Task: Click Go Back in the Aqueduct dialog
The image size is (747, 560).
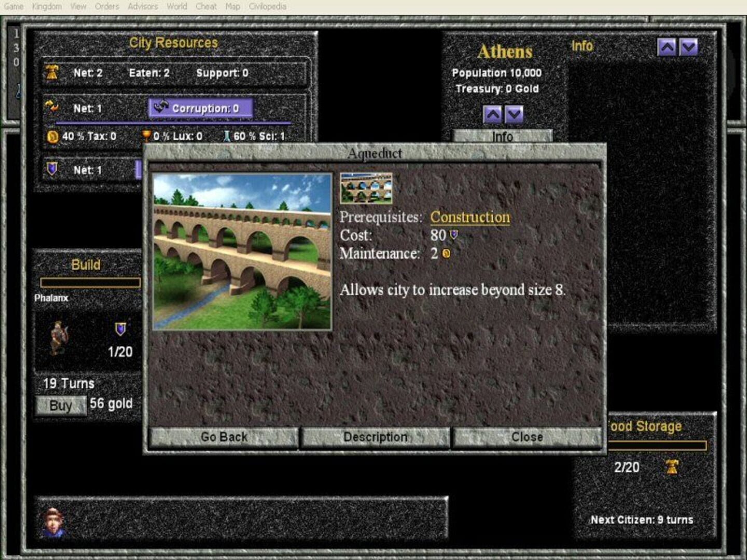Action: pos(224,437)
